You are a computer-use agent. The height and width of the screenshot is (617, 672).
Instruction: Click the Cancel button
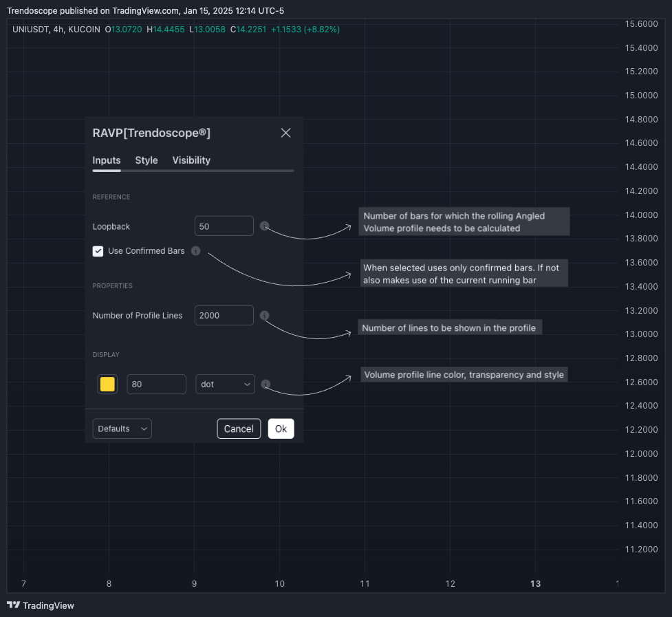coord(239,429)
